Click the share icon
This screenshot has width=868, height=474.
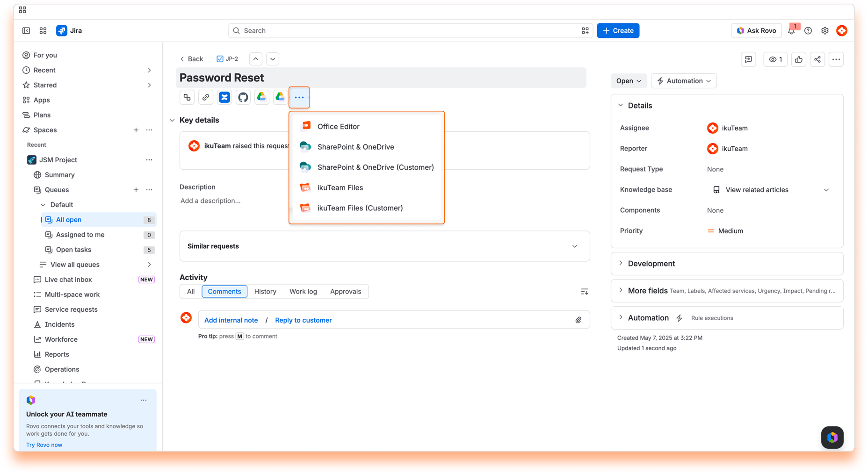click(817, 59)
